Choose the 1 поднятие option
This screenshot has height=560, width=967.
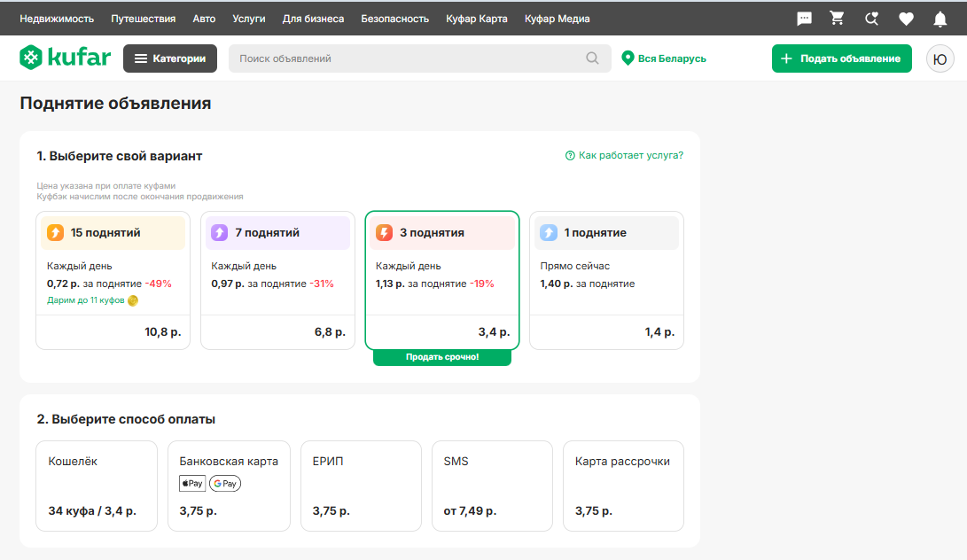[x=606, y=280]
